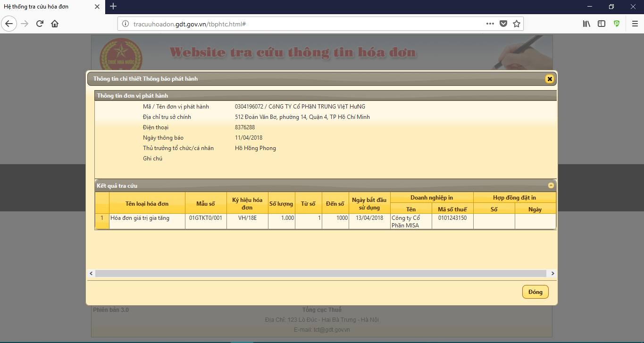The height and width of the screenshot is (343, 644).
Task: Open page actions three-dot menu
Action: coord(490,24)
